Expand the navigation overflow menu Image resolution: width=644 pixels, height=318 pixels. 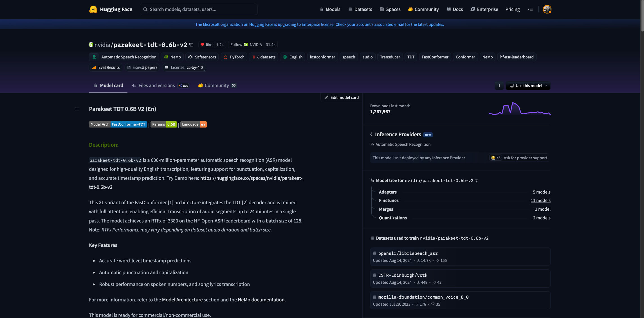tap(530, 9)
